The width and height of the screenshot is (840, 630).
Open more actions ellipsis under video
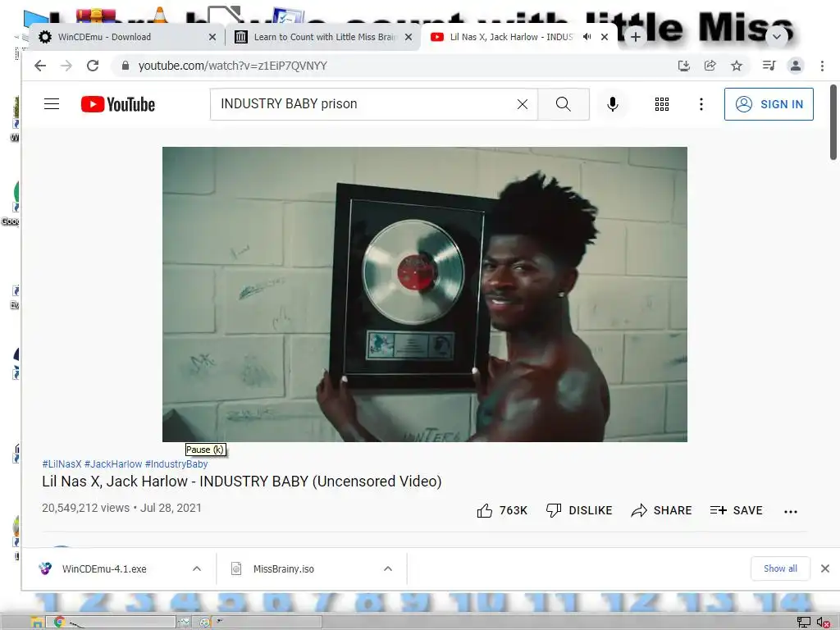coord(790,512)
